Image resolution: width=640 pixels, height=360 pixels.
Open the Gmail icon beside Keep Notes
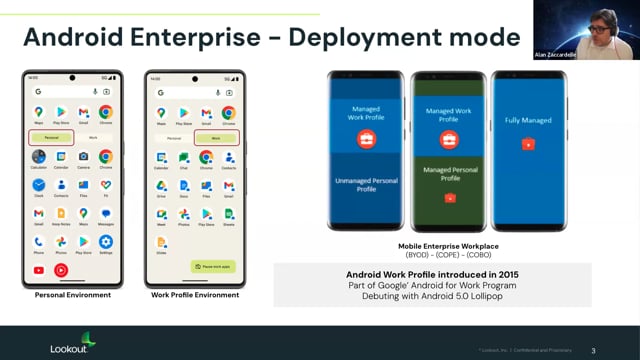[x=39, y=213]
